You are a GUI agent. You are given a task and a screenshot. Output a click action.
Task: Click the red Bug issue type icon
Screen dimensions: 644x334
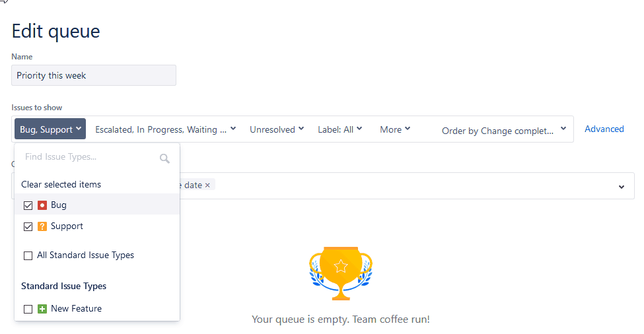point(42,205)
